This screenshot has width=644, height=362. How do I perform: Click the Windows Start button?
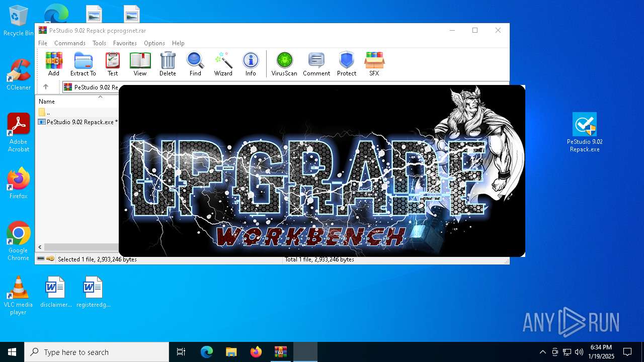pyautogui.click(x=12, y=352)
